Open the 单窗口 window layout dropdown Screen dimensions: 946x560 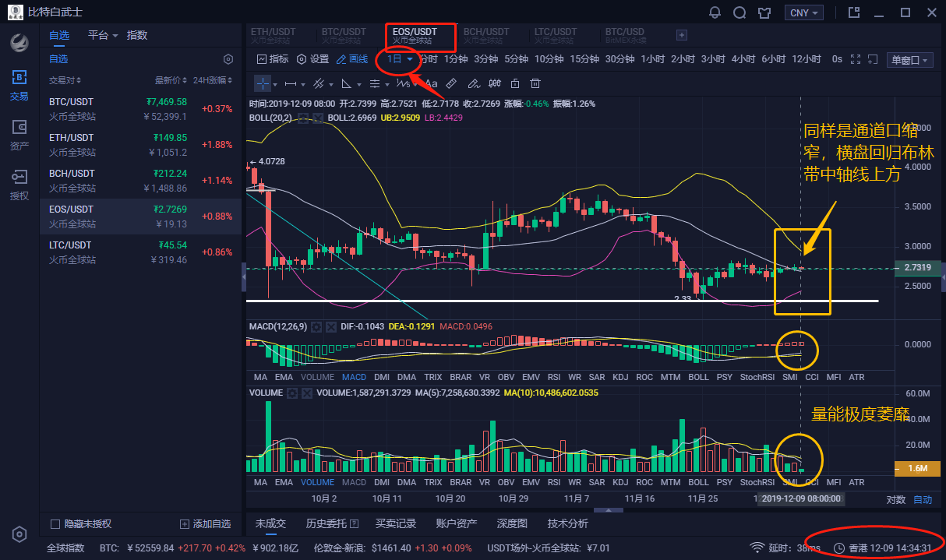click(x=910, y=60)
